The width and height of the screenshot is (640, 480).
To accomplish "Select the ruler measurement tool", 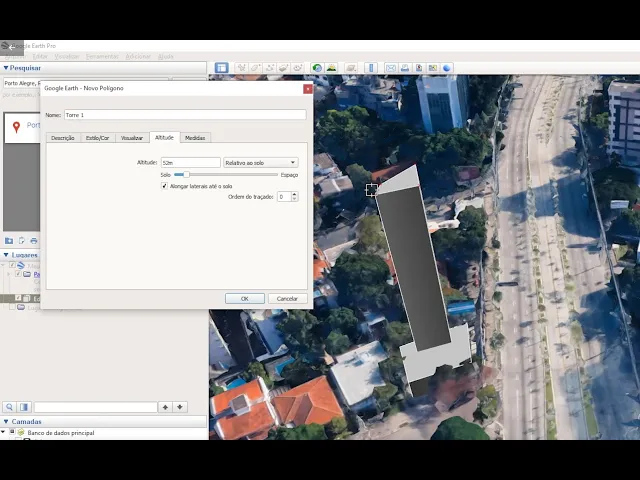I will pyautogui.click(x=371, y=68).
